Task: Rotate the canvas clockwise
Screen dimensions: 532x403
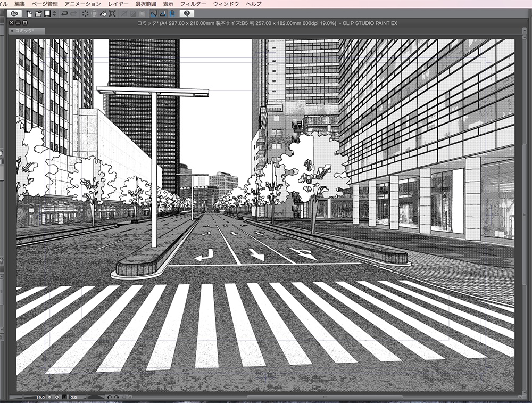Action: point(117,397)
